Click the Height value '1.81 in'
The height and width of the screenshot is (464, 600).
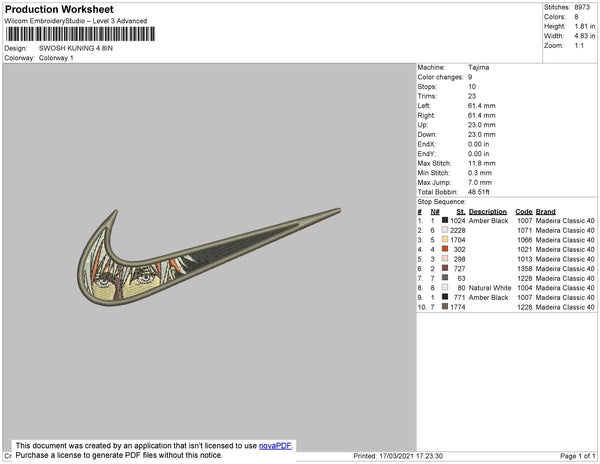point(585,26)
